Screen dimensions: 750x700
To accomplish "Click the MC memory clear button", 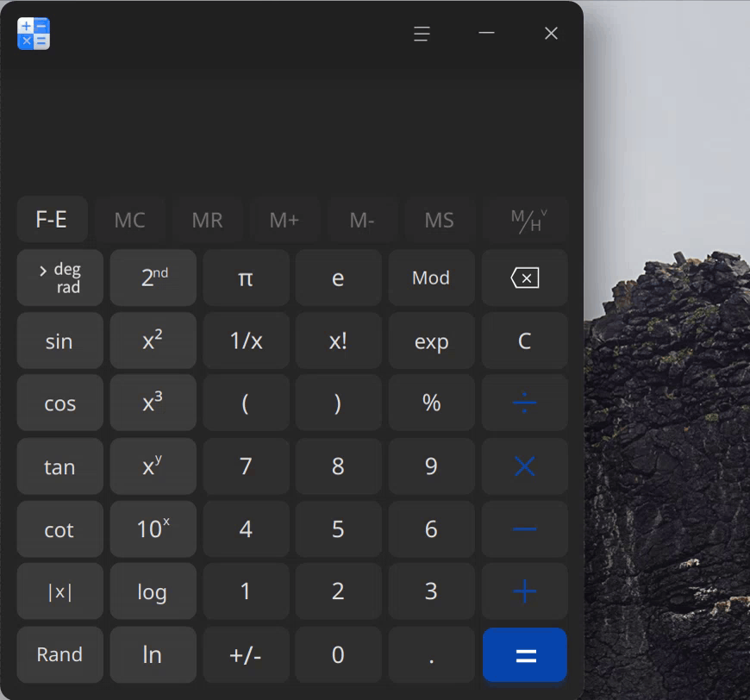I will tap(129, 220).
